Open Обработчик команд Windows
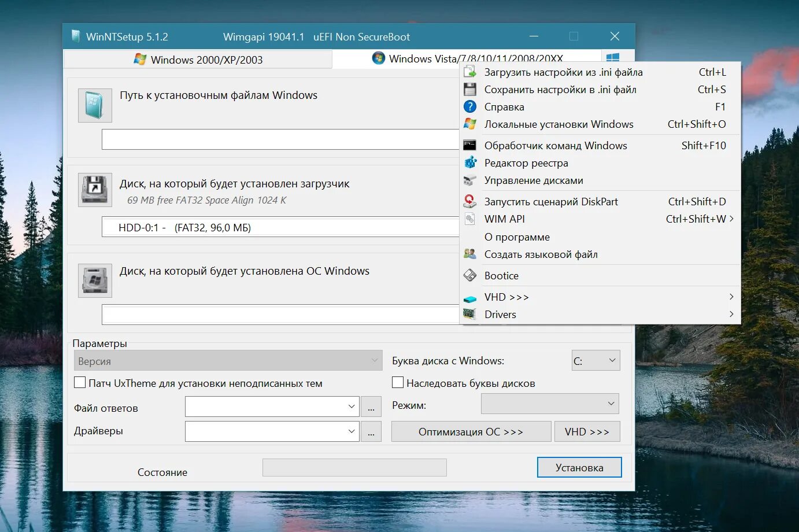This screenshot has width=799, height=532. click(600, 146)
